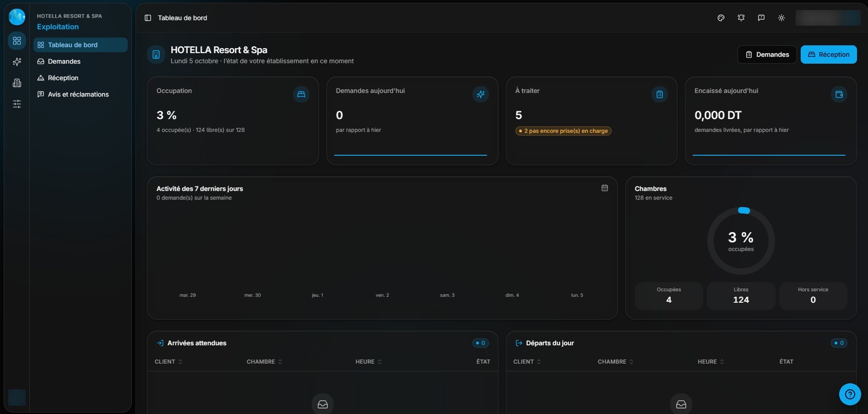Open the notifications bell icon
868x414 pixels.
pos(741,18)
